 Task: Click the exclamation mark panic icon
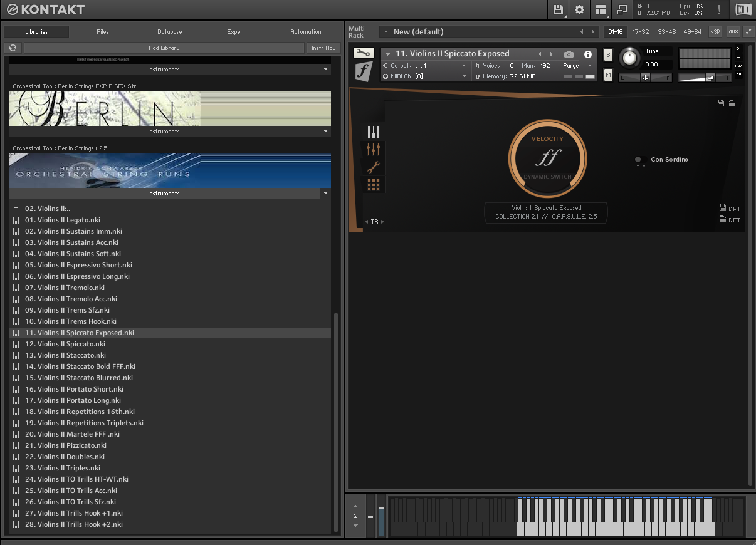[719, 9]
